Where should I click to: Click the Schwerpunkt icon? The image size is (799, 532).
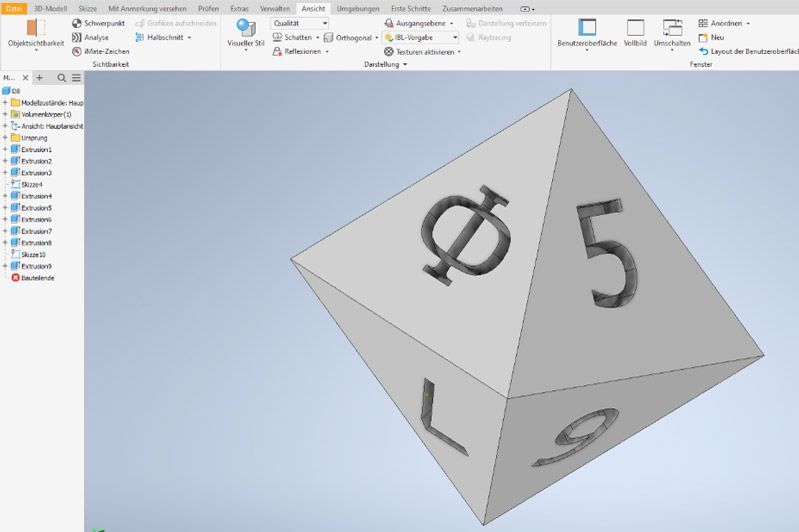pos(77,23)
